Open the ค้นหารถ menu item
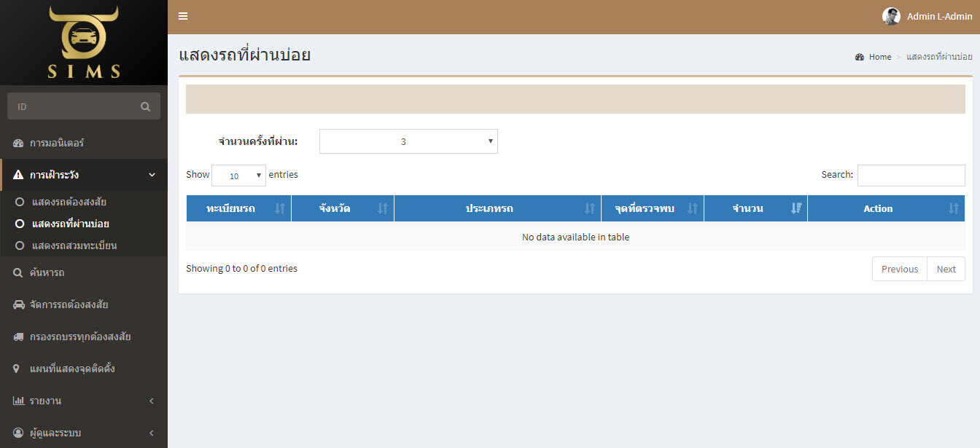Viewport: 980px width, 448px height. [84, 273]
